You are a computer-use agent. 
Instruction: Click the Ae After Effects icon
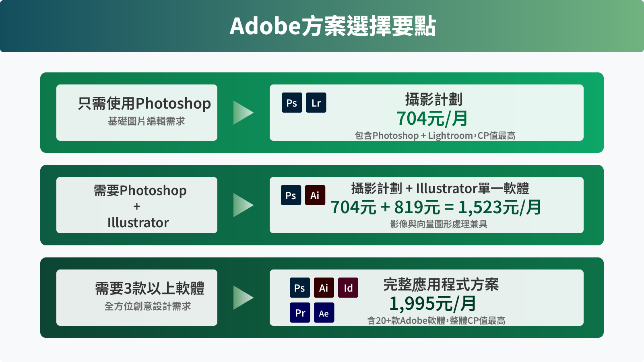[324, 313]
